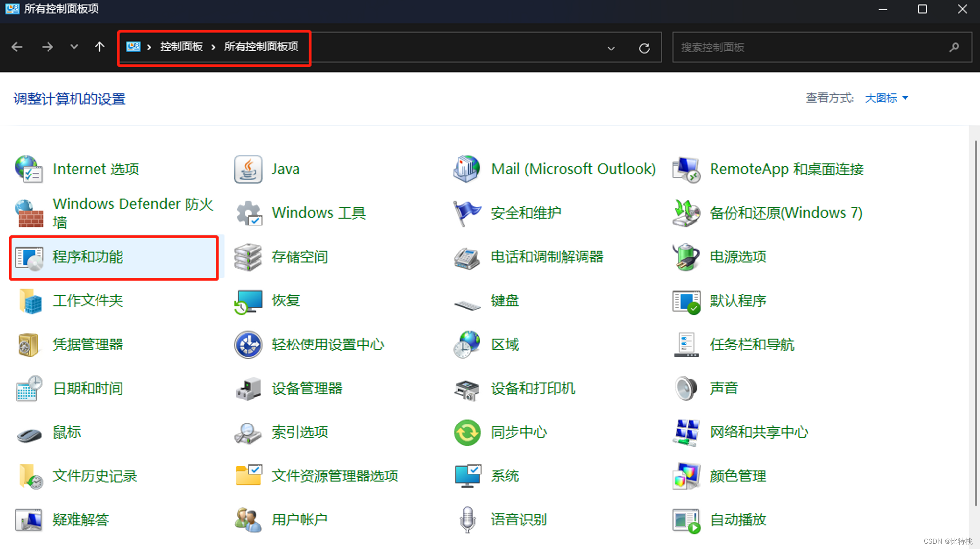Click the 颜色管理 icon
Viewport: 980px width, 549px height.
pyautogui.click(x=686, y=476)
